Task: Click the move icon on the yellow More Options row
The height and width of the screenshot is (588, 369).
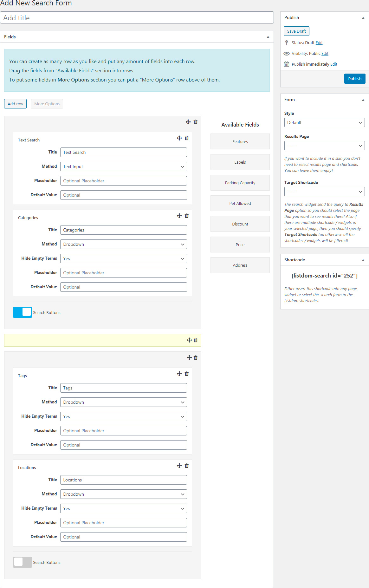Action: pyautogui.click(x=189, y=340)
